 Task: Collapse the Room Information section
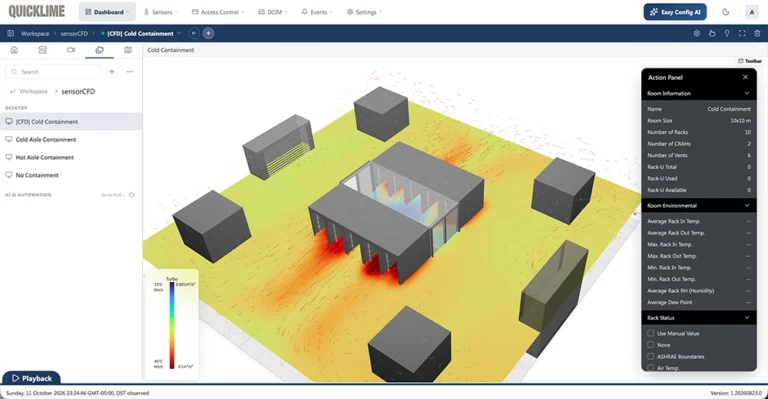point(746,94)
